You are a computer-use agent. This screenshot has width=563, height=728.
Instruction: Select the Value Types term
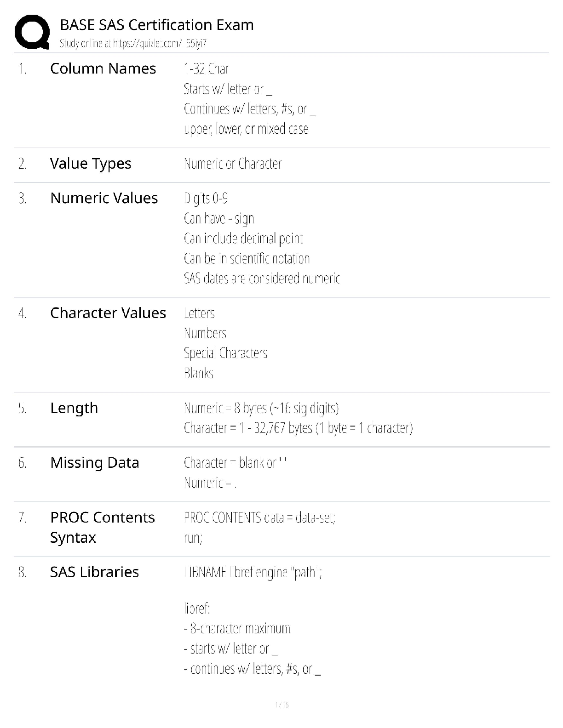91,164
